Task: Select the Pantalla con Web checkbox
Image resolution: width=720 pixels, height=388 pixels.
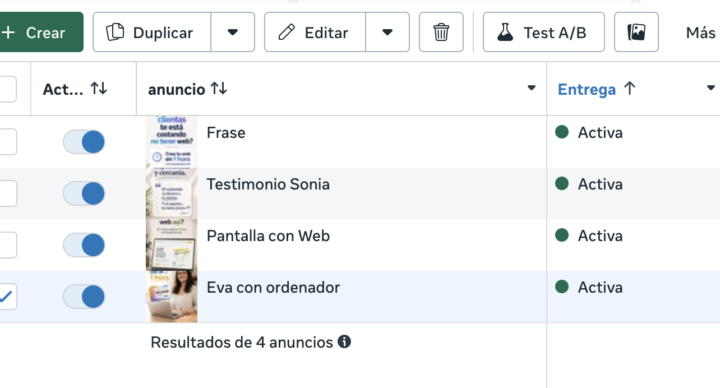Action: click(x=7, y=245)
